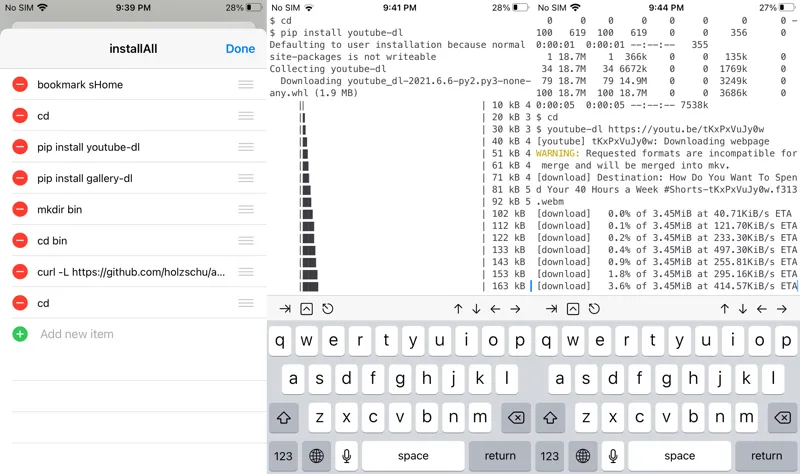
Task: Remove the 'mkdir bin' item via its red minus
Action: point(20,209)
